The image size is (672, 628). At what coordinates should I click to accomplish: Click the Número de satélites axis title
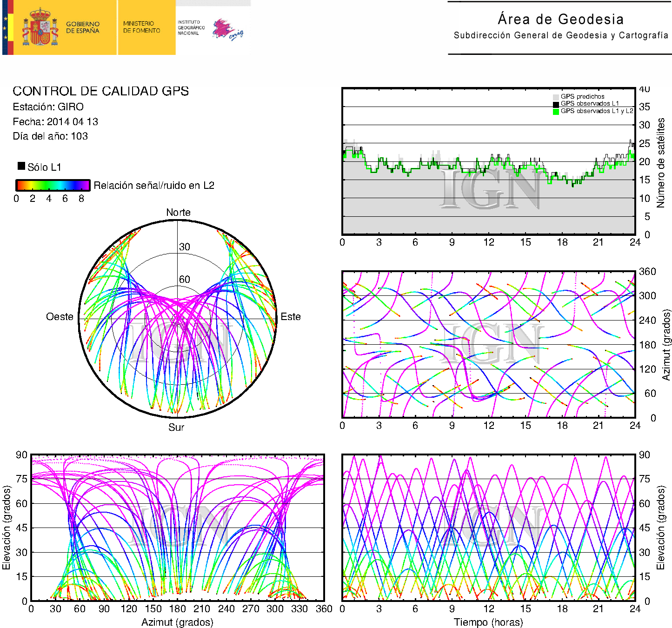click(661, 162)
